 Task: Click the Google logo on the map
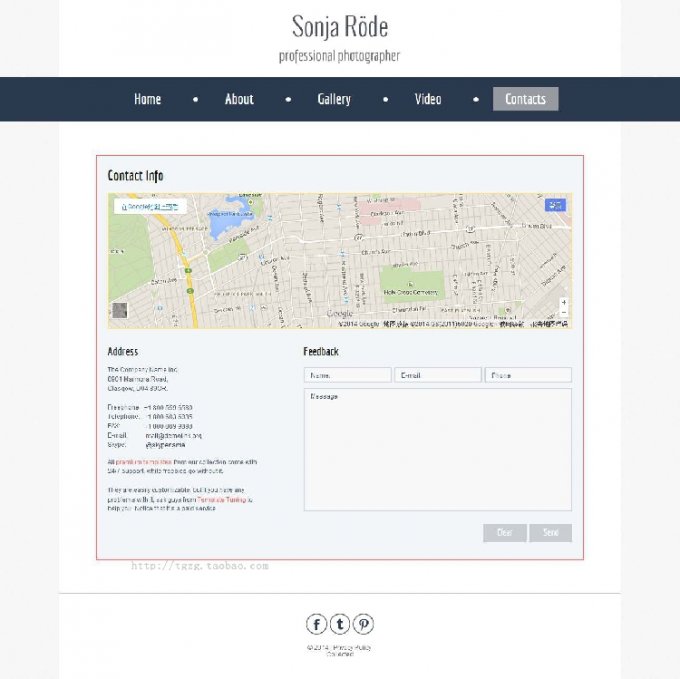click(x=340, y=314)
